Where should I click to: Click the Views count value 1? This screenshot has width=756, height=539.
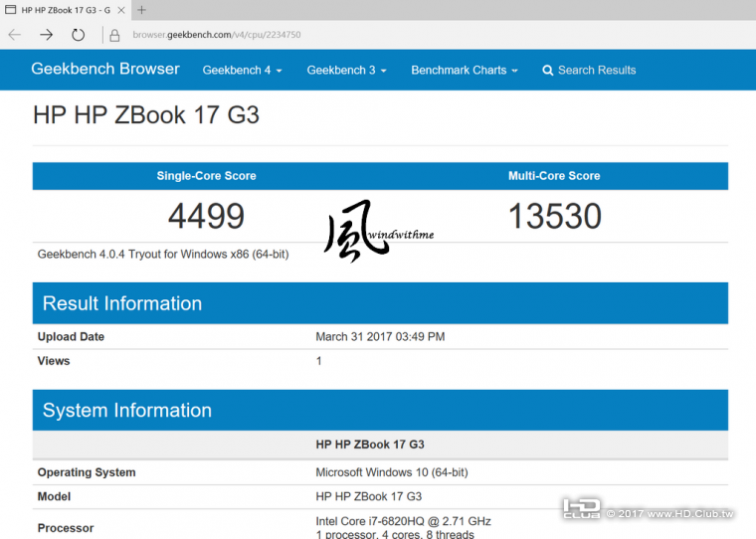[318, 361]
